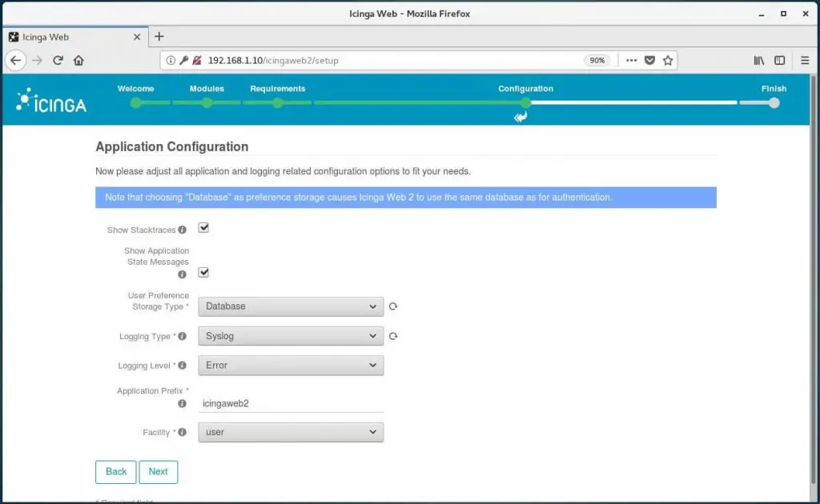Show info icon for Logging Type

click(x=182, y=336)
